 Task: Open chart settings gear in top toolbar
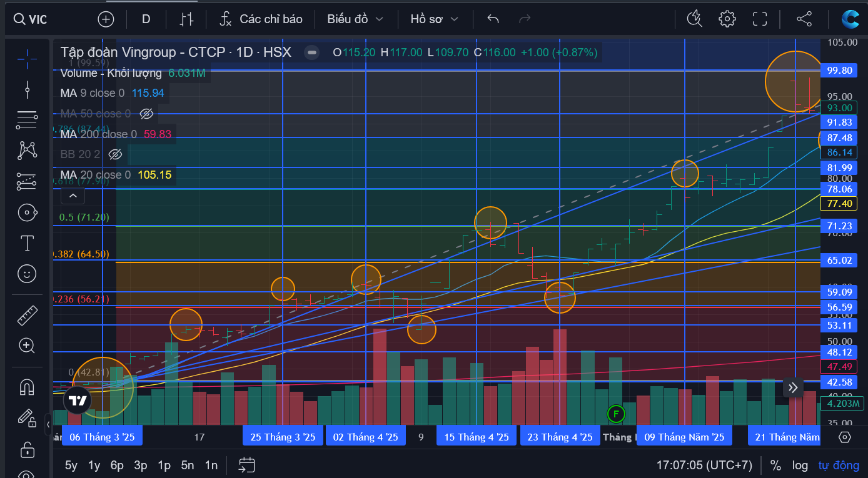pos(727,19)
